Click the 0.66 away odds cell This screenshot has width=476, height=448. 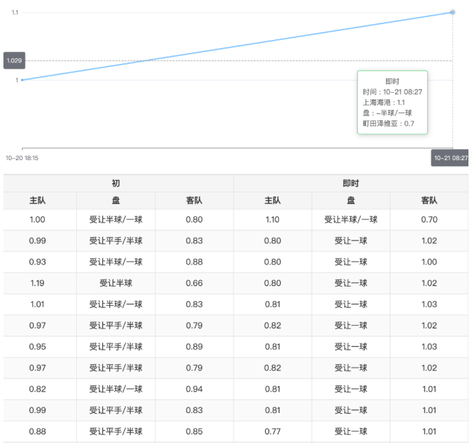click(194, 282)
